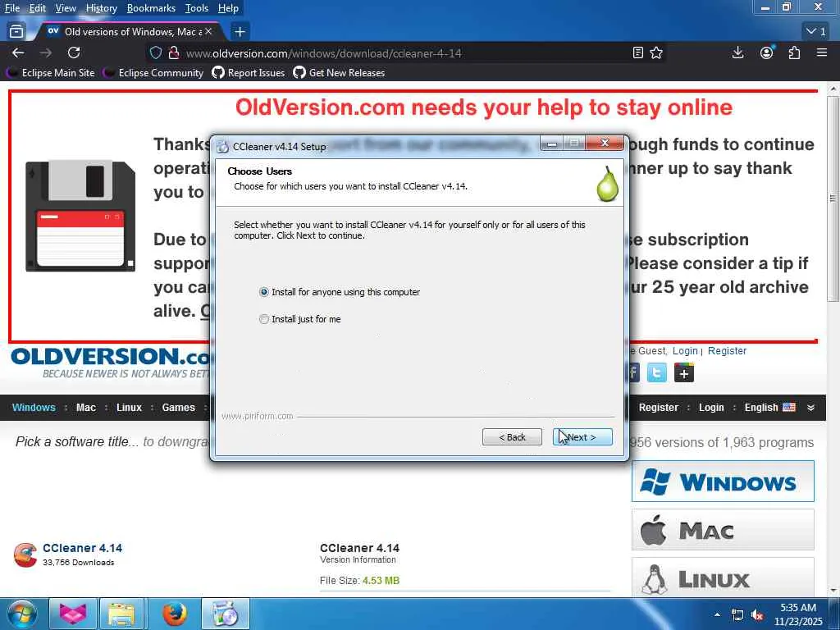Open the Windows Start menu
The height and width of the screenshot is (630, 840).
[21, 614]
